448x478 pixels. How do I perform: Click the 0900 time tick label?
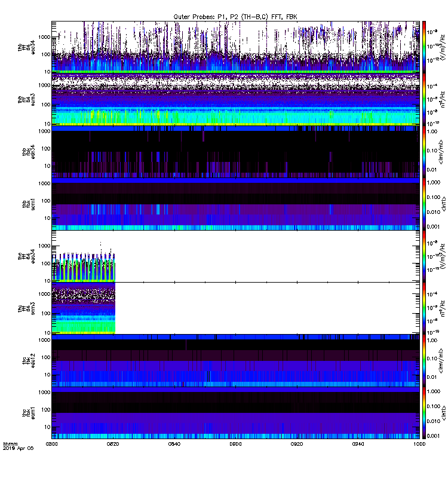[235, 444]
